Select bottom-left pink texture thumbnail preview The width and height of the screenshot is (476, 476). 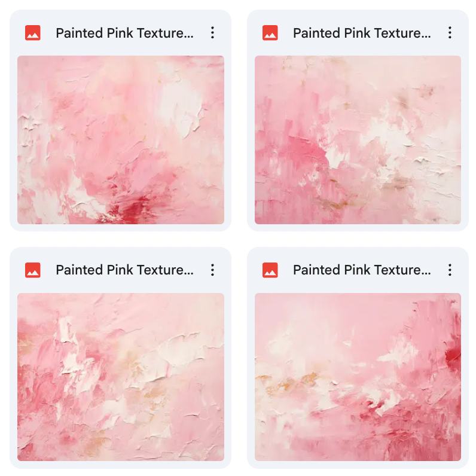[121, 377]
